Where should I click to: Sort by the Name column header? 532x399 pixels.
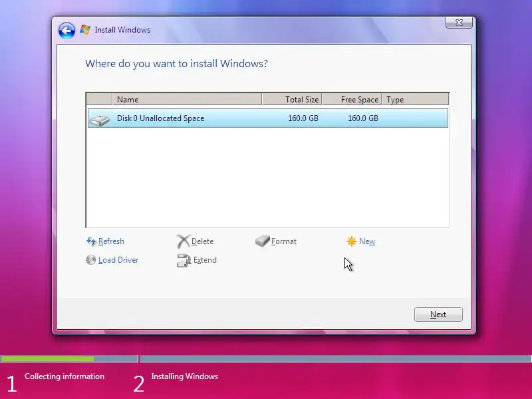tap(187, 99)
